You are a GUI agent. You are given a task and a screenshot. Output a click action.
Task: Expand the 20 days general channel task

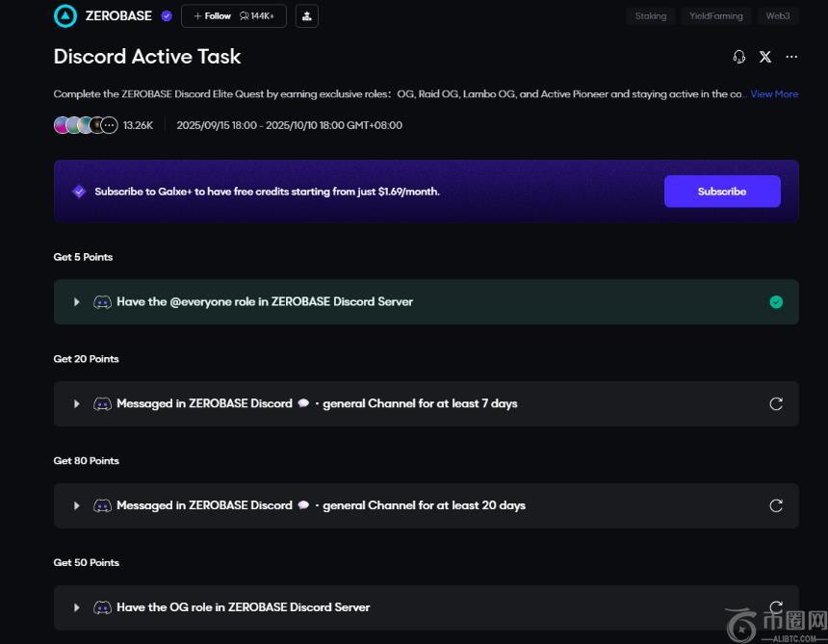[x=77, y=505]
